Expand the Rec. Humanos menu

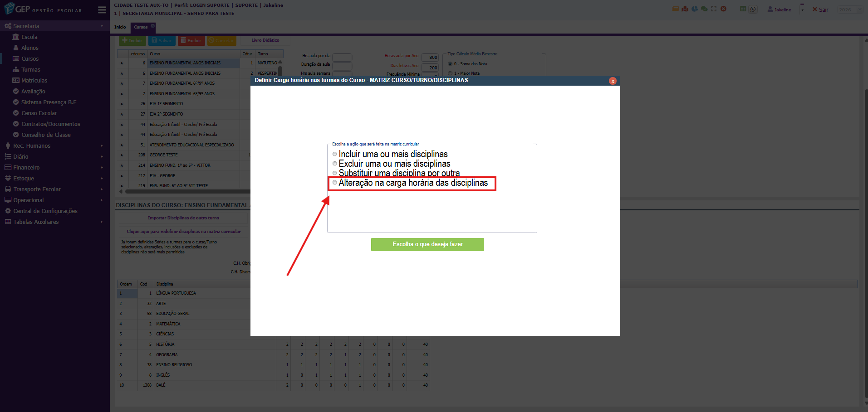(x=32, y=146)
